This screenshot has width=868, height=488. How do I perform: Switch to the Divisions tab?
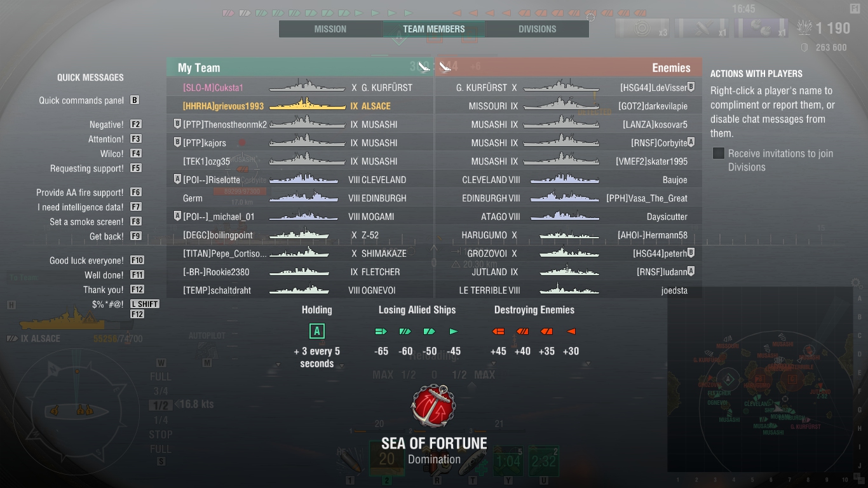tap(537, 29)
